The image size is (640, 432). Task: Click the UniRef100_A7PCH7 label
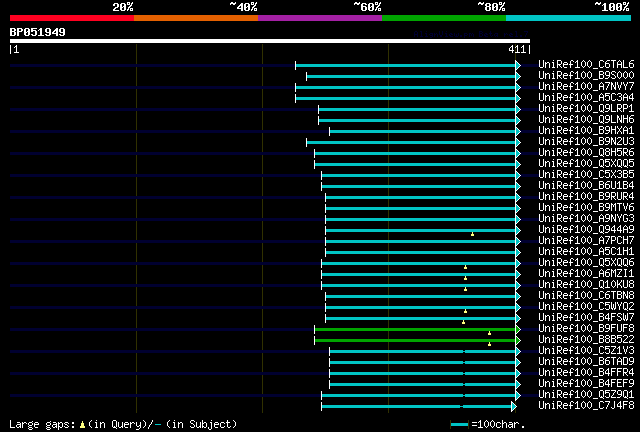pyautogui.click(x=586, y=240)
